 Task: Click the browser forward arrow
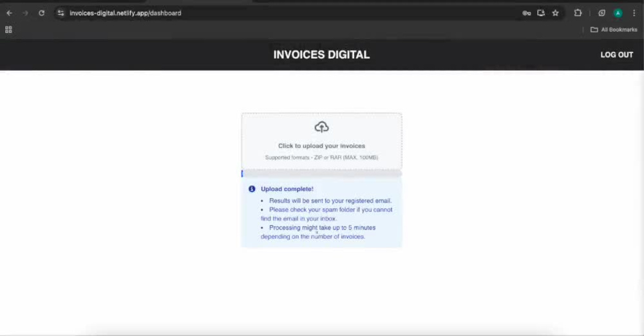point(26,13)
